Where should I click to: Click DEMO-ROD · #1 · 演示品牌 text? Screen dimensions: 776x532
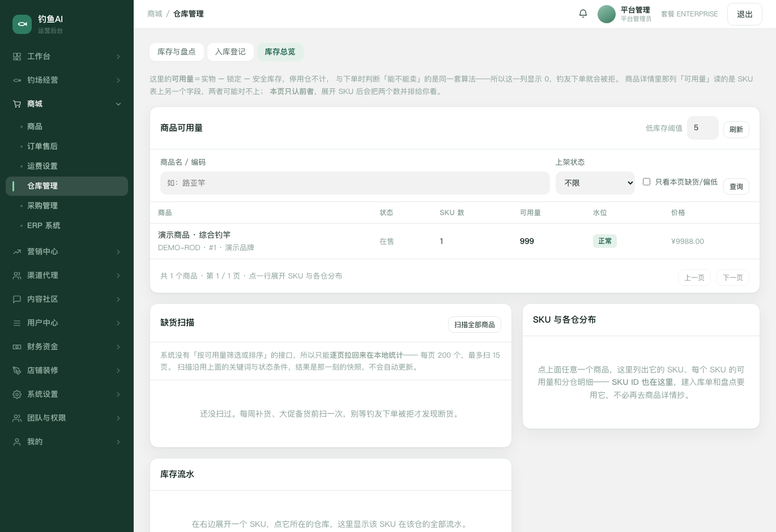(206, 248)
